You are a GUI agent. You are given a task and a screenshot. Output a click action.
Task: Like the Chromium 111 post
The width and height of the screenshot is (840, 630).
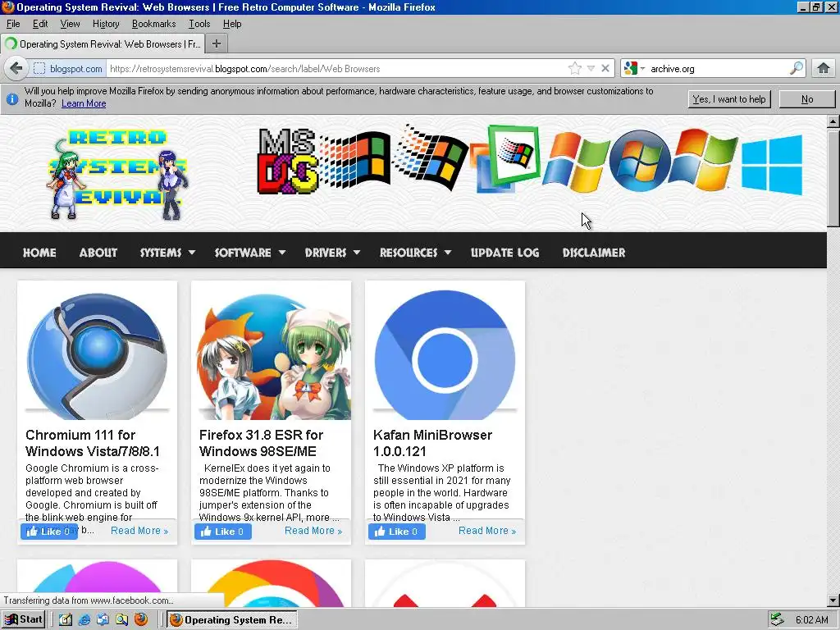48,532
